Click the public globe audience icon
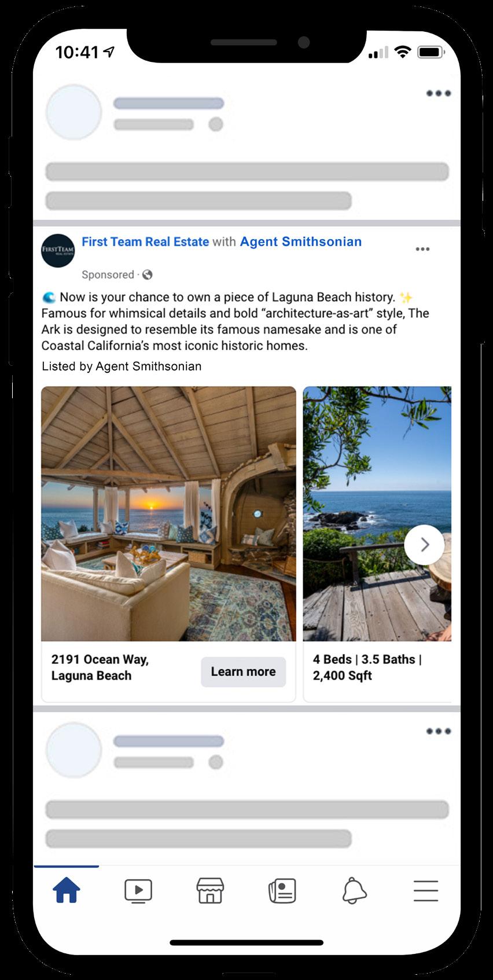The image size is (493, 980). 148,275
